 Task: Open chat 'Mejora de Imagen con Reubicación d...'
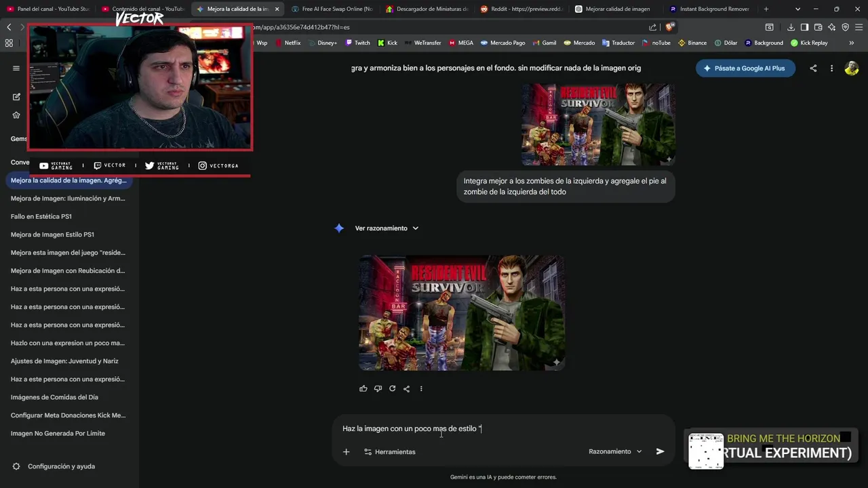[x=68, y=270]
